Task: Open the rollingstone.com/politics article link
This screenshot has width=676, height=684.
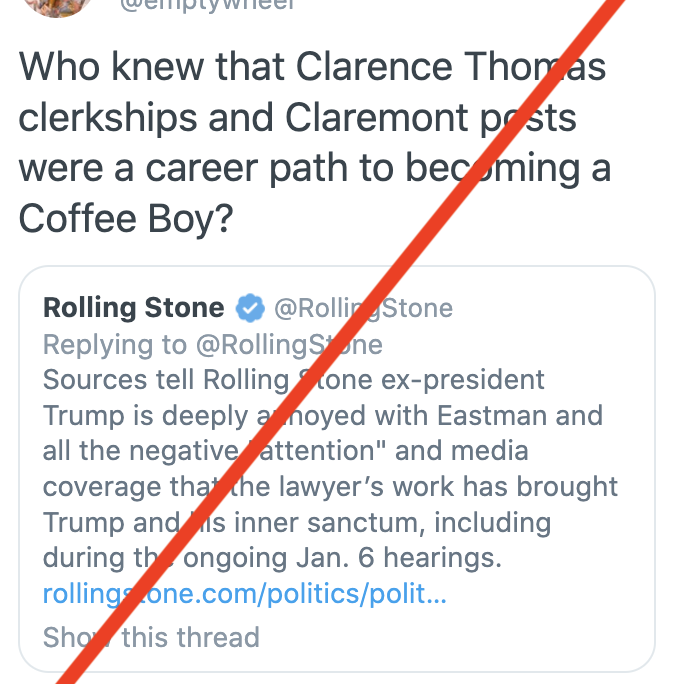Action: (244, 595)
